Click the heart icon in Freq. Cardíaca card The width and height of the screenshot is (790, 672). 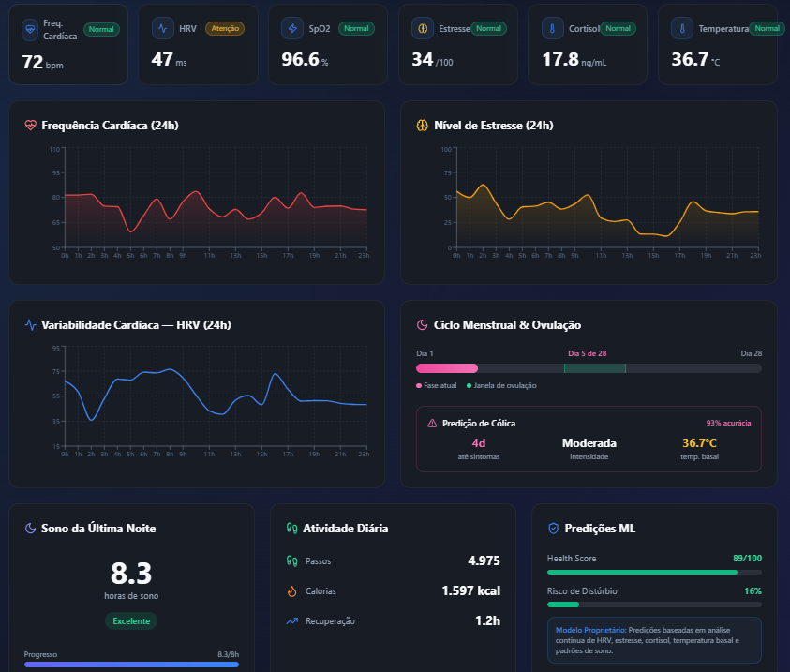click(30, 30)
